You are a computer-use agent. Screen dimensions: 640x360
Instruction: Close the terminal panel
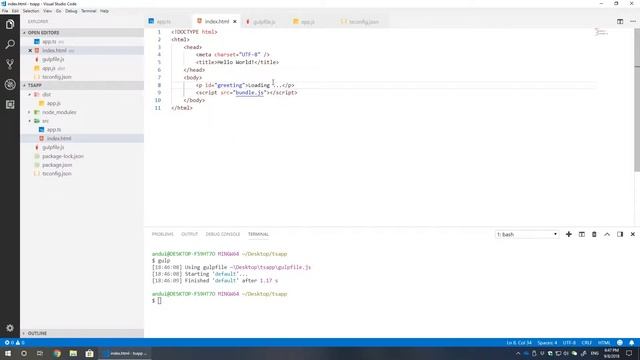click(633, 234)
